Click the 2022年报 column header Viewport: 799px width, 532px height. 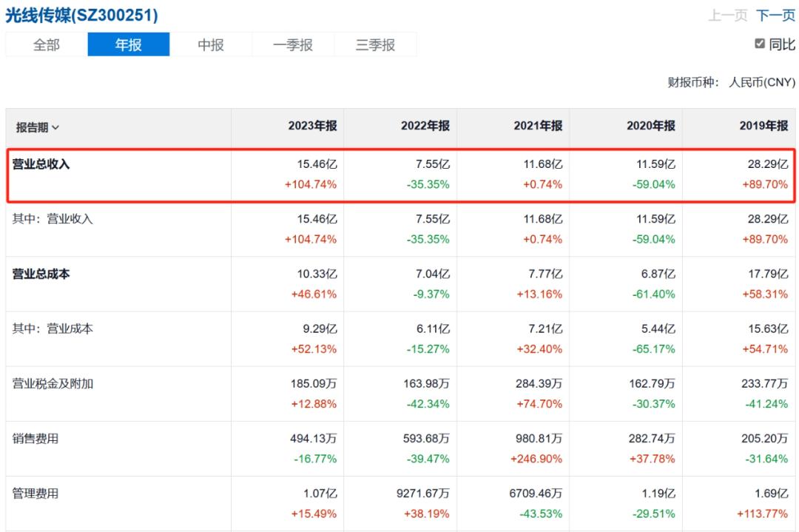[x=425, y=127]
